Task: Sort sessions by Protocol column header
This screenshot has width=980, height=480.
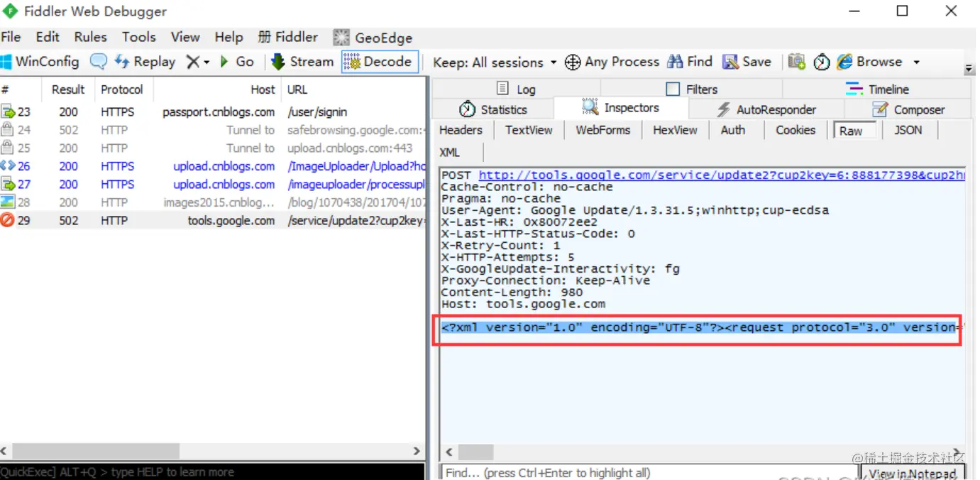Action: pyautogui.click(x=123, y=89)
